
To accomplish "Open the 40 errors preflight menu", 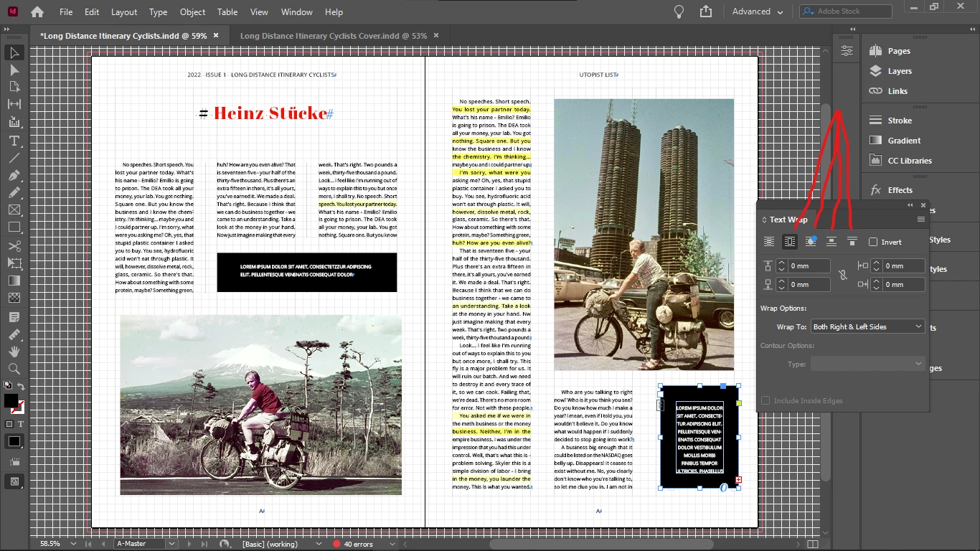I will pyautogui.click(x=392, y=545).
